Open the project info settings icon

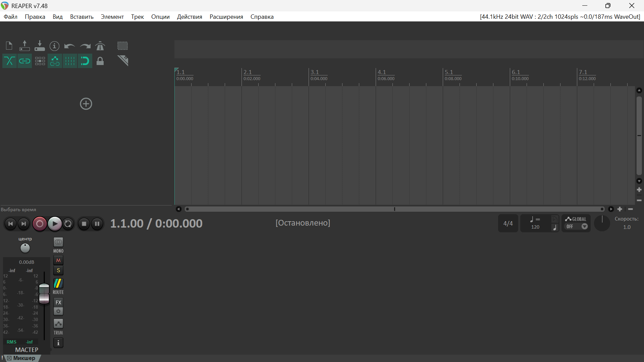click(54, 46)
